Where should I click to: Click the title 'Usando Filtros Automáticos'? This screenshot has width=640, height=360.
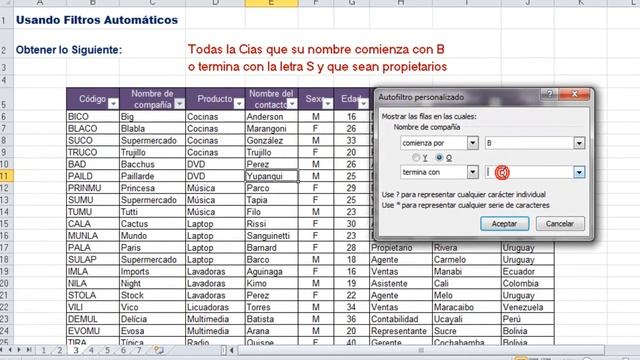coord(97,20)
